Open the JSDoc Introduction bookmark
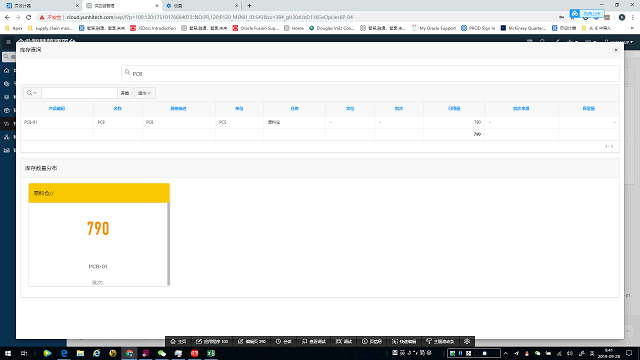This screenshot has width=640, height=360. point(153,28)
